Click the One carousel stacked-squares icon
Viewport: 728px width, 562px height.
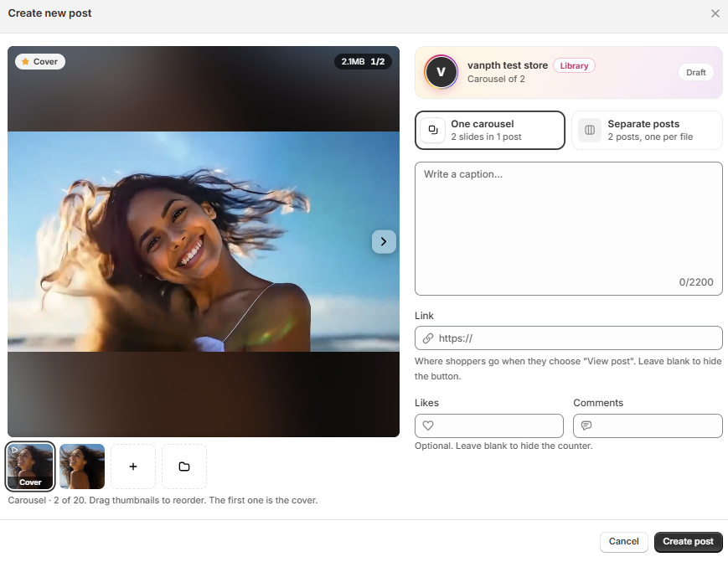click(433, 130)
